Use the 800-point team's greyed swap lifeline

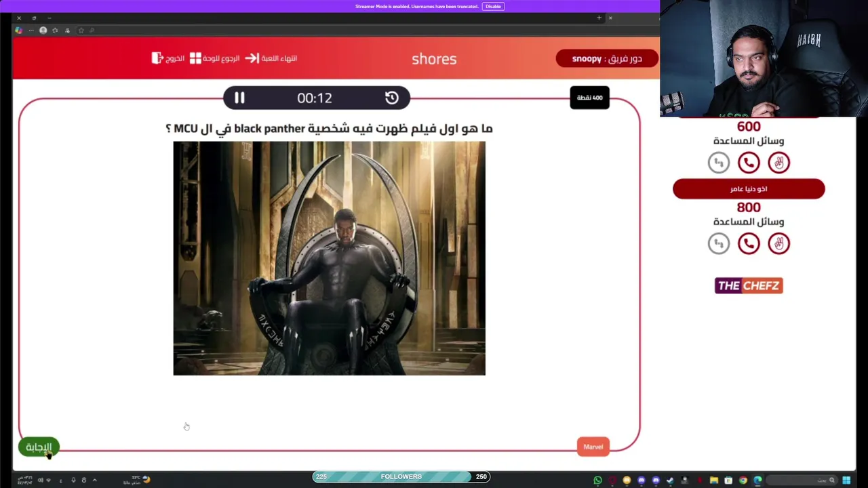(x=719, y=243)
